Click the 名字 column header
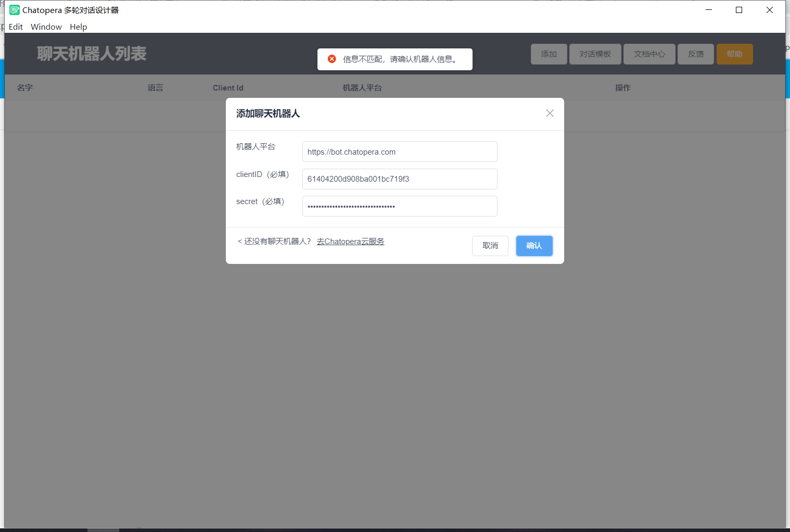This screenshot has height=532, width=790. pos(25,88)
